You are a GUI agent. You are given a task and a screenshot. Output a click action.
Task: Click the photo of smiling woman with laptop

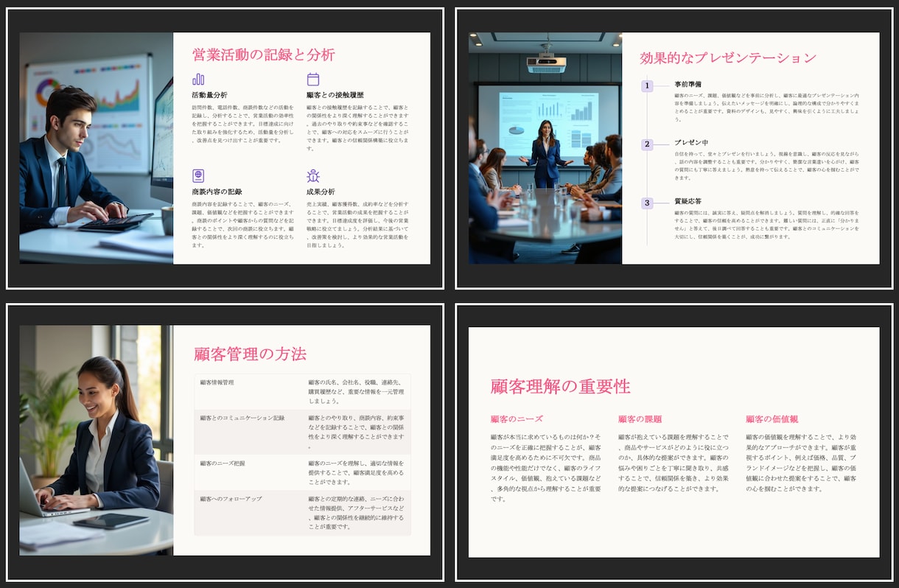(96, 441)
